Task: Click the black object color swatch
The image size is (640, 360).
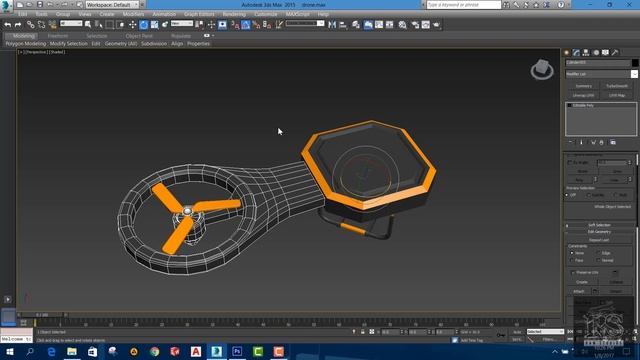Action: pyautogui.click(x=635, y=62)
